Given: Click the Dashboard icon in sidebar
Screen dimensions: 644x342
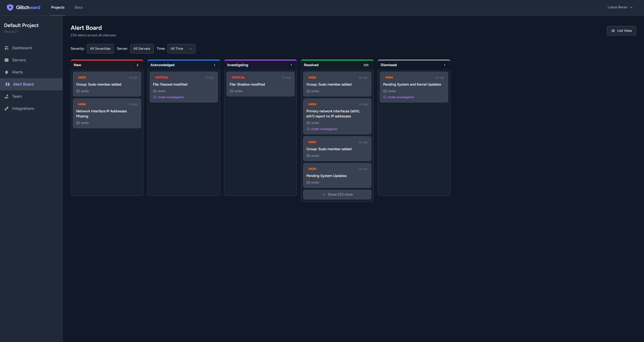Looking at the screenshot, I should pyautogui.click(x=7, y=48).
